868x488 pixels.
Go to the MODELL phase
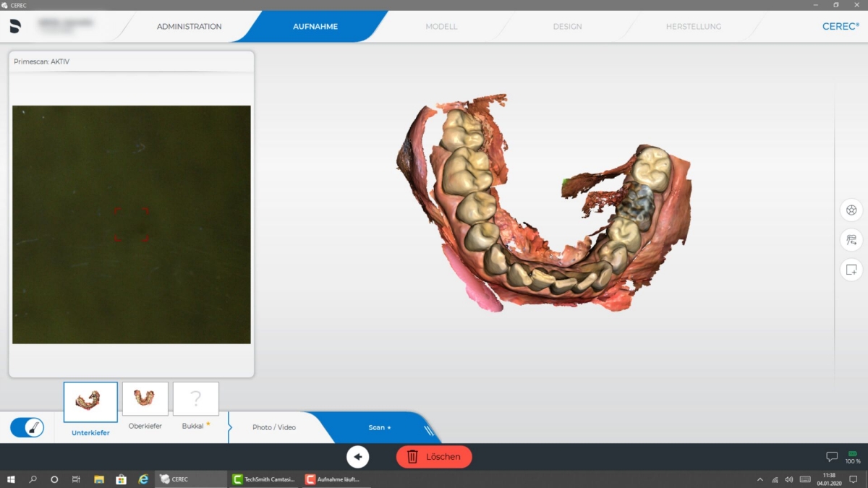tap(441, 27)
